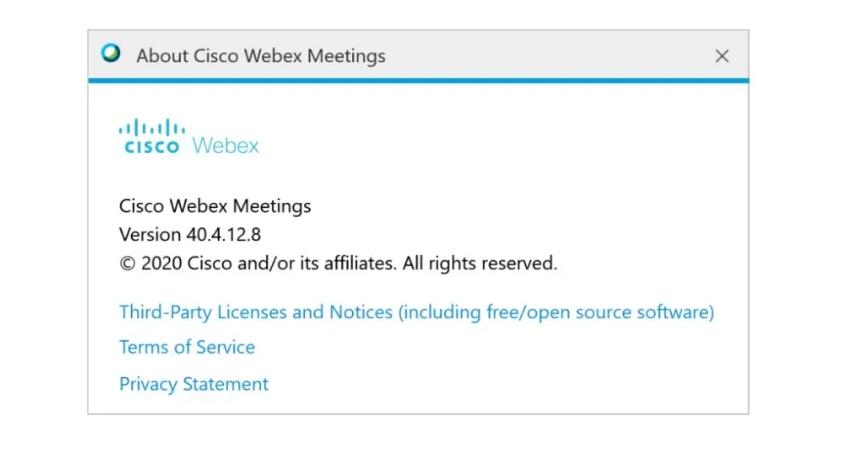Click the Cisco bars logo graphic
846x450 pixels.
click(x=152, y=128)
